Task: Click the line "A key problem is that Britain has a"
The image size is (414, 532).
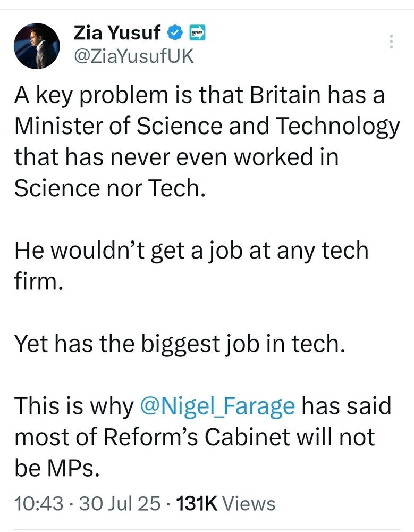Action: point(199,96)
